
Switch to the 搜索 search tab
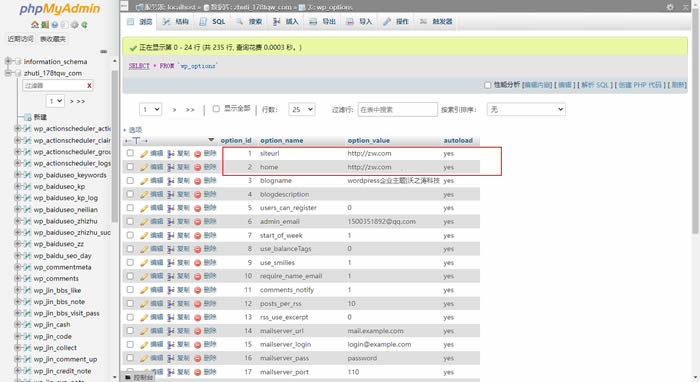(x=250, y=21)
